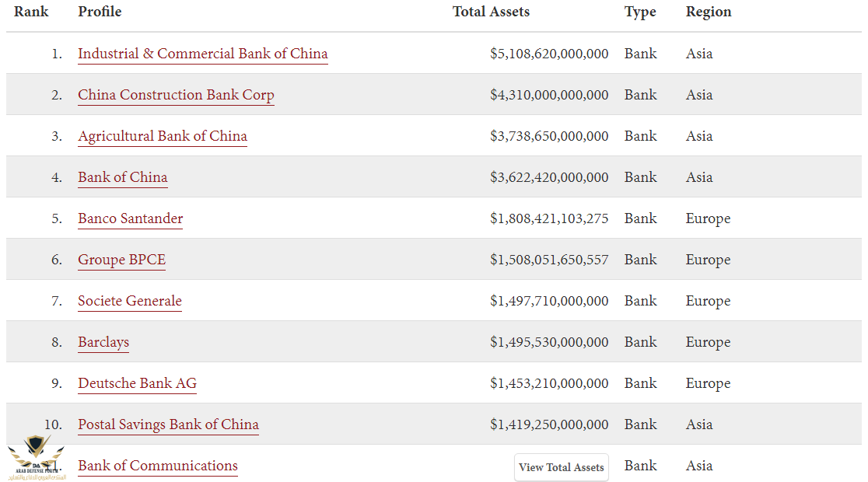868x482 pixels.
Task: Open Industrial & Commercial Bank of China profile
Action: (202, 54)
